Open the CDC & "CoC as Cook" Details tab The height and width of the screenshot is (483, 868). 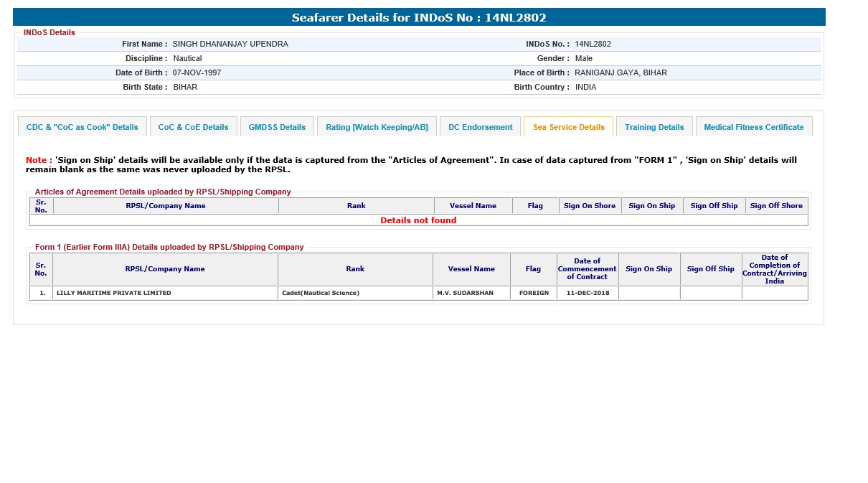(82, 127)
